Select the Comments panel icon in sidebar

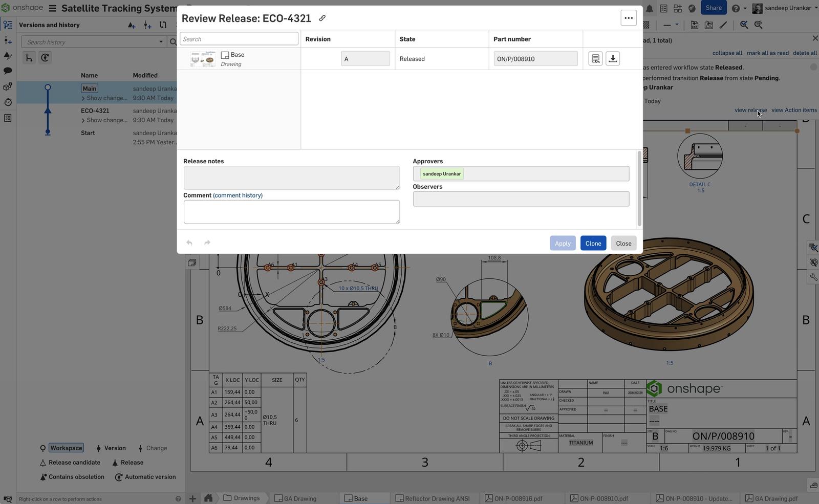click(x=8, y=71)
